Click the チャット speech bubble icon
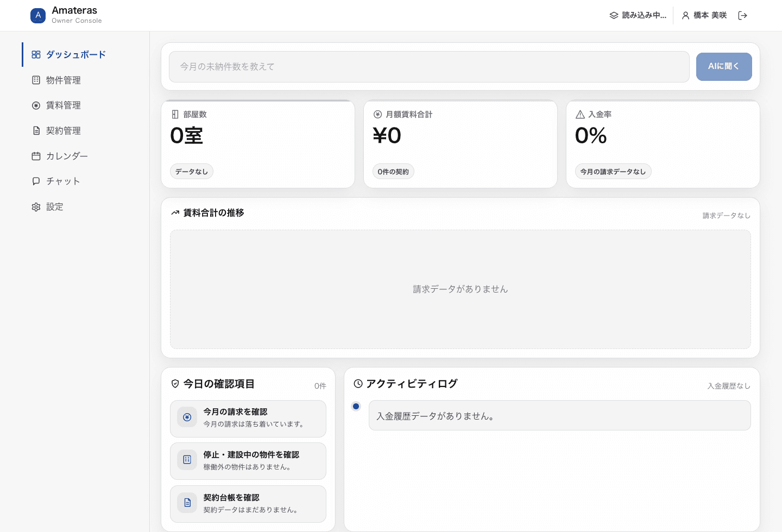Viewport: 782px width, 532px height. tap(36, 181)
